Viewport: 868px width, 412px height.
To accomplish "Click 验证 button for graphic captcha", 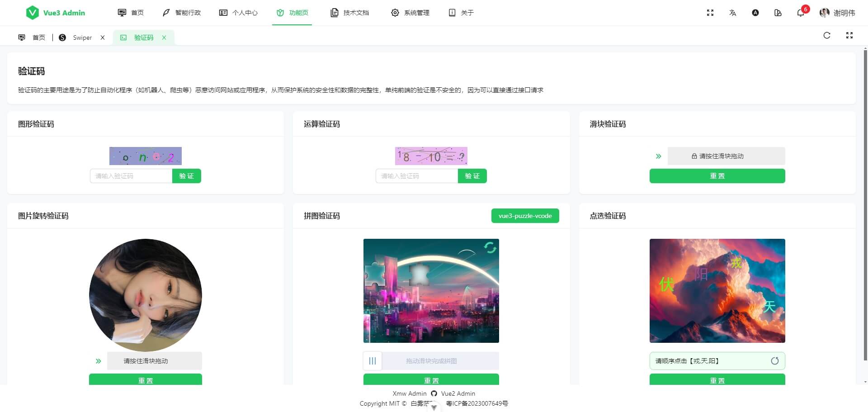I will coord(187,176).
